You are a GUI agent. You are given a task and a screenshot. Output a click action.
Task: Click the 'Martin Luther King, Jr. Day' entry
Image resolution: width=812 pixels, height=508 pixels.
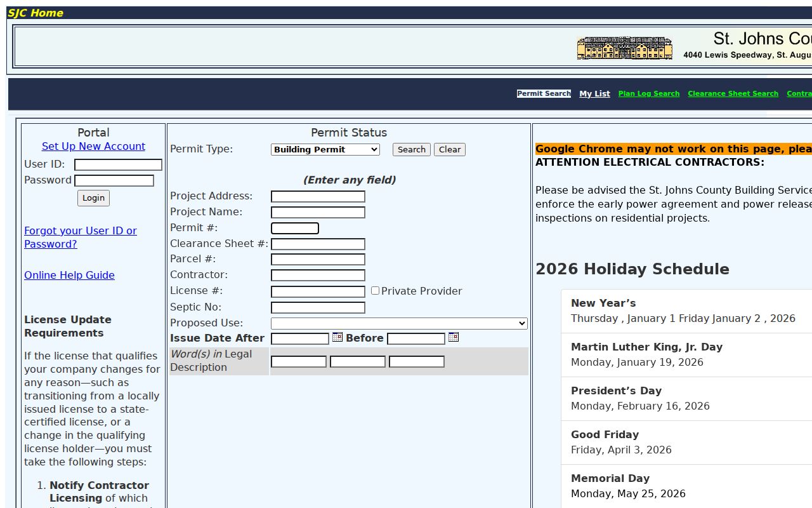coord(686,355)
